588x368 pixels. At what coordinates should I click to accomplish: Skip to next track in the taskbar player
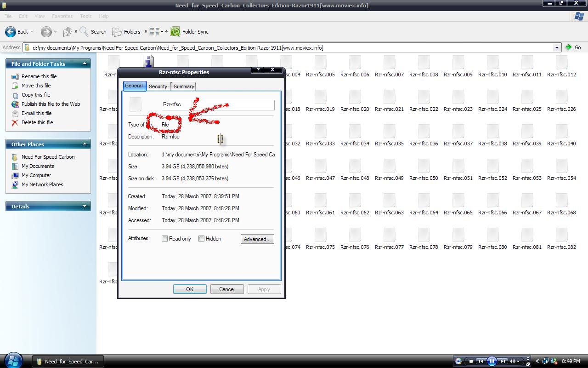(503, 362)
